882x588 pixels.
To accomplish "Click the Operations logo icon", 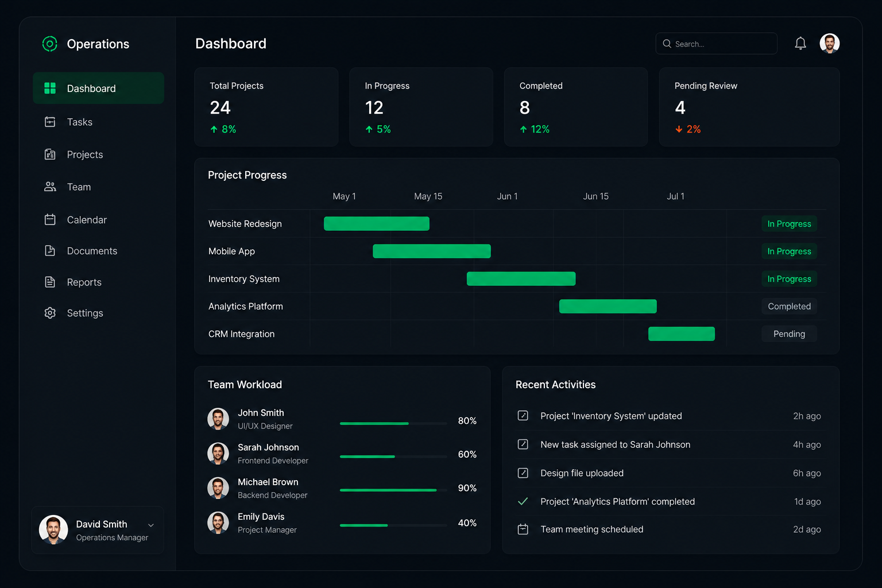I will 50,44.
